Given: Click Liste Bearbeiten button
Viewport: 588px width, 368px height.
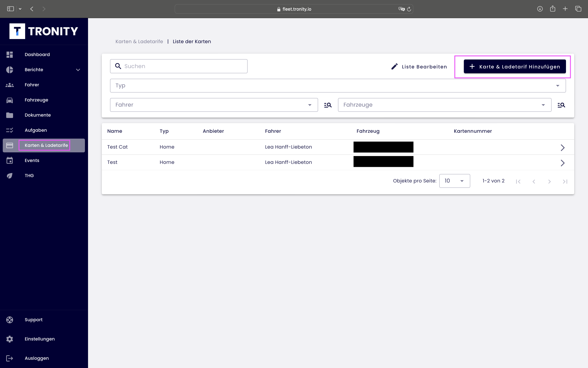Looking at the screenshot, I should tap(419, 67).
